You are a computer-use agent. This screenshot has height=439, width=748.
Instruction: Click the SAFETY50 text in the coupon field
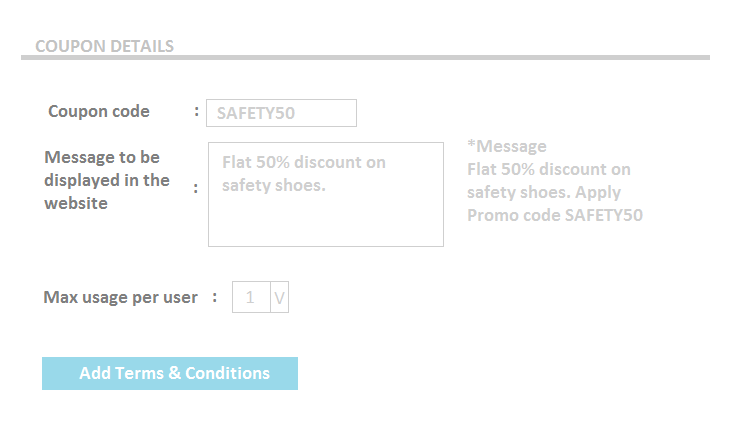(x=256, y=114)
